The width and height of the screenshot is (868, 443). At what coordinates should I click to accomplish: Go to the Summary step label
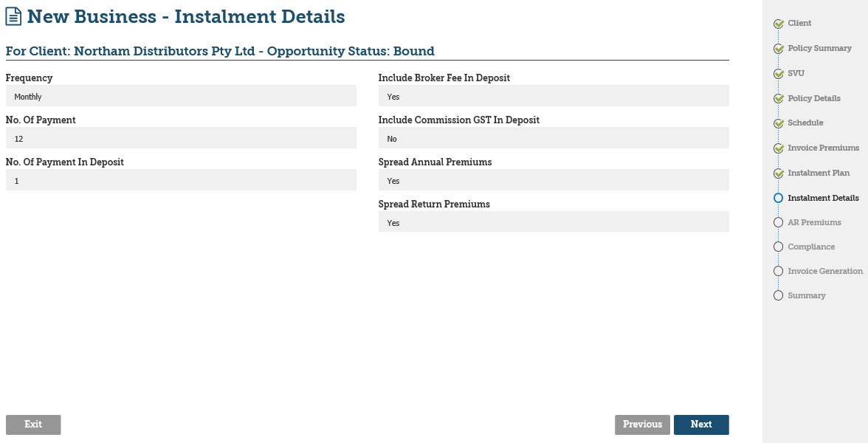point(807,295)
